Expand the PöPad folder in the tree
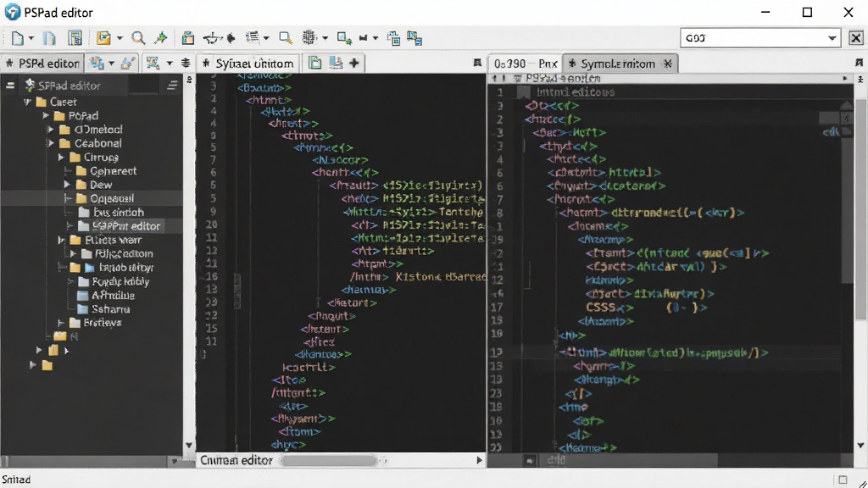Viewport: 868px width, 488px height. tap(46, 115)
